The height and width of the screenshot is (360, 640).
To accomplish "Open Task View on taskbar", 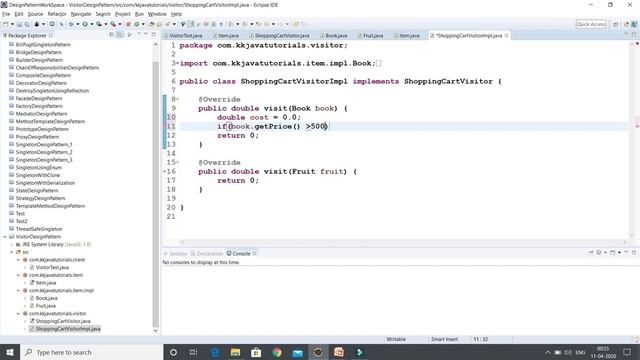I will point(193,352).
